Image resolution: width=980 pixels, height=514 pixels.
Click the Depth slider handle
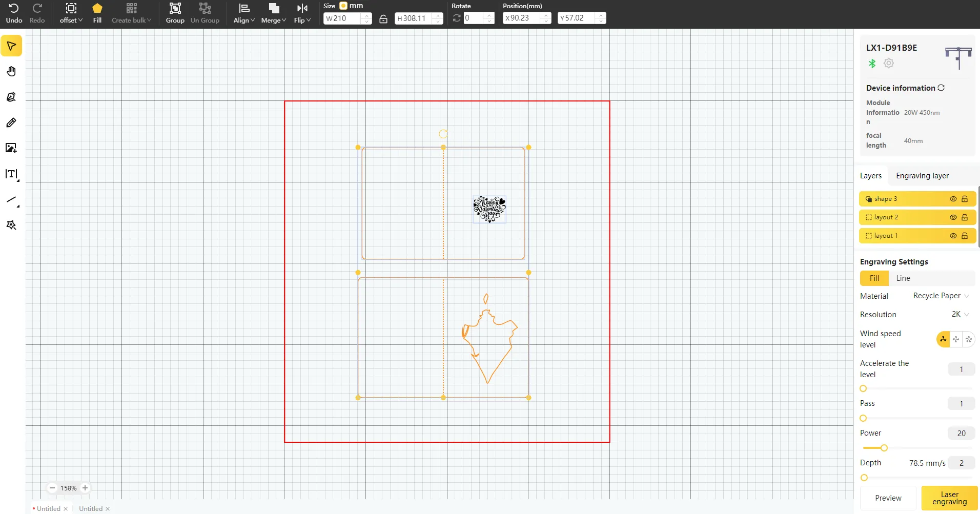[864, 478]
